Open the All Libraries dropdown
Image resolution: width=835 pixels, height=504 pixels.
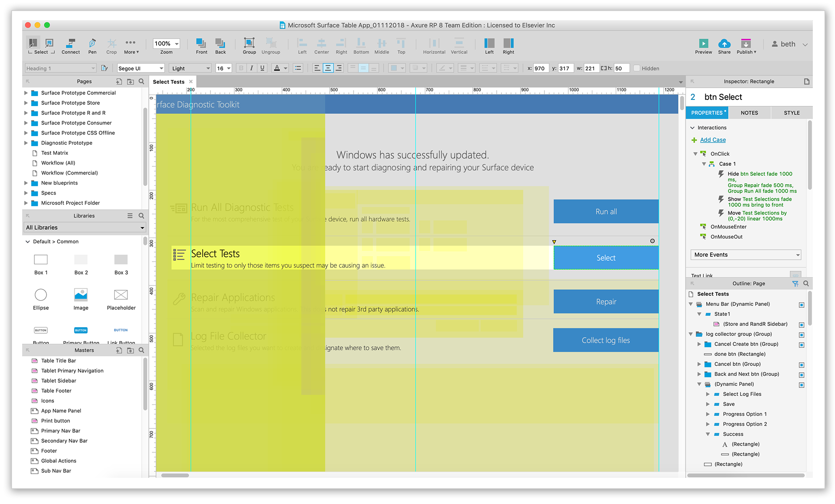[84, 228]
